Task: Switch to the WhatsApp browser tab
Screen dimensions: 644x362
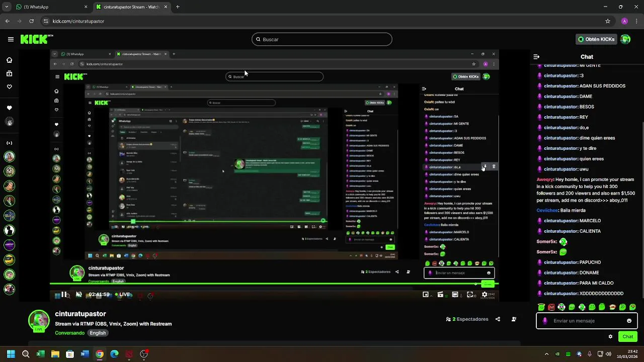Action: point(50,7)
